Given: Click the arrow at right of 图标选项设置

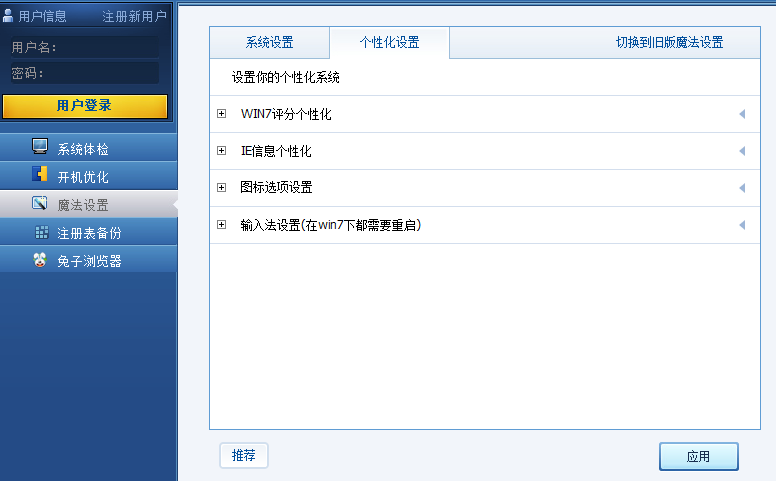Looking at the screenshot, I should coord(742,188).
